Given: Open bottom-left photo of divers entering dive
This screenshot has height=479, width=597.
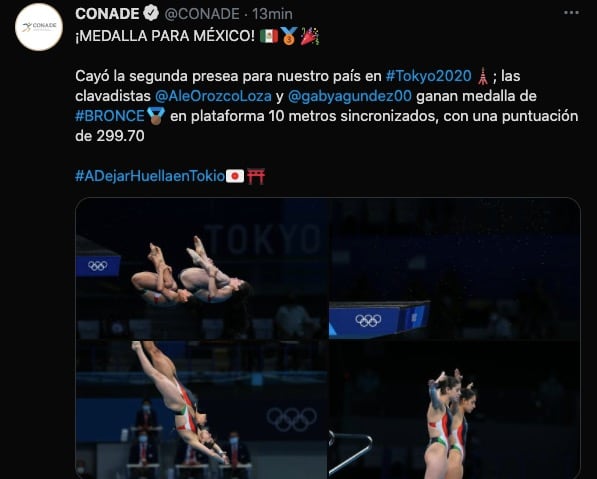Looking at the screenshot, I should pyautogui.click(x=202, y=410).
